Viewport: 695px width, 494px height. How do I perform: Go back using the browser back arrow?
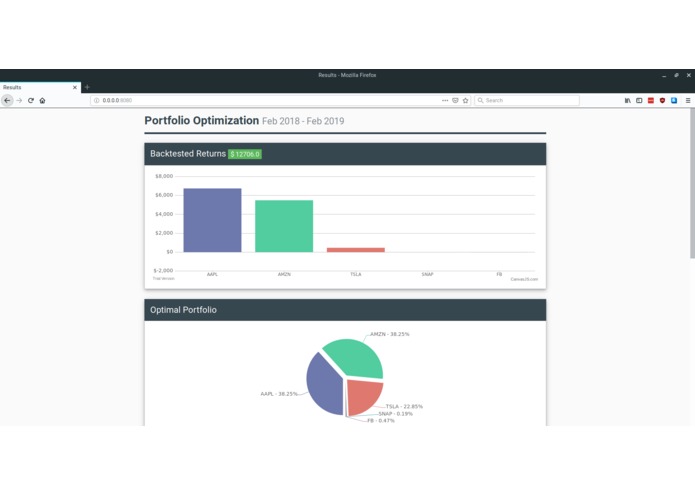pyautogui.click(x=7, y=101)
